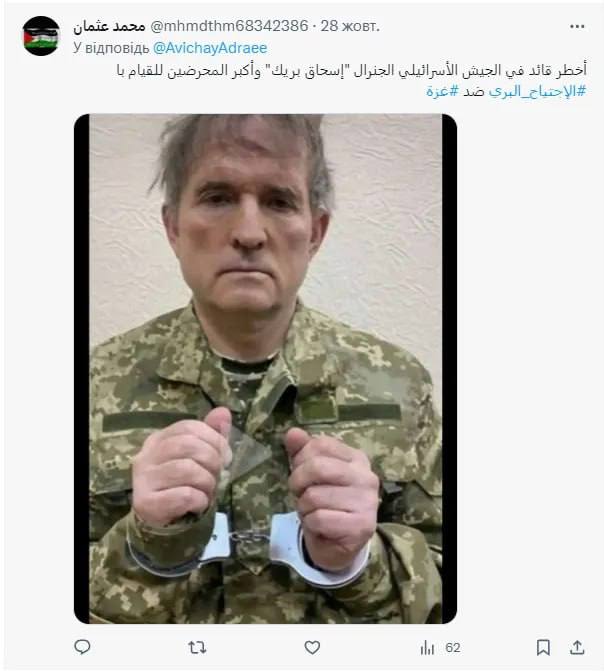Share the tweet via the upload arrow icon
Viewport: 604px width, 671px height.
pos(577,647)
